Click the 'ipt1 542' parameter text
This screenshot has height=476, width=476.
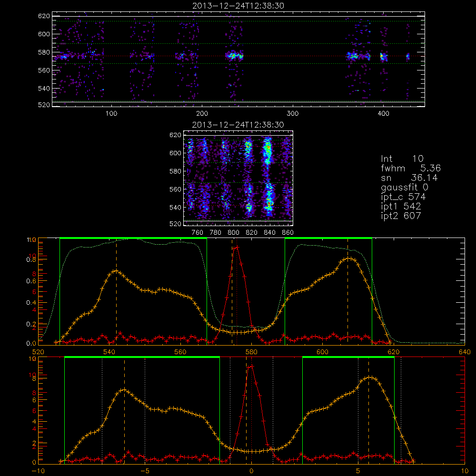[401, 207]
